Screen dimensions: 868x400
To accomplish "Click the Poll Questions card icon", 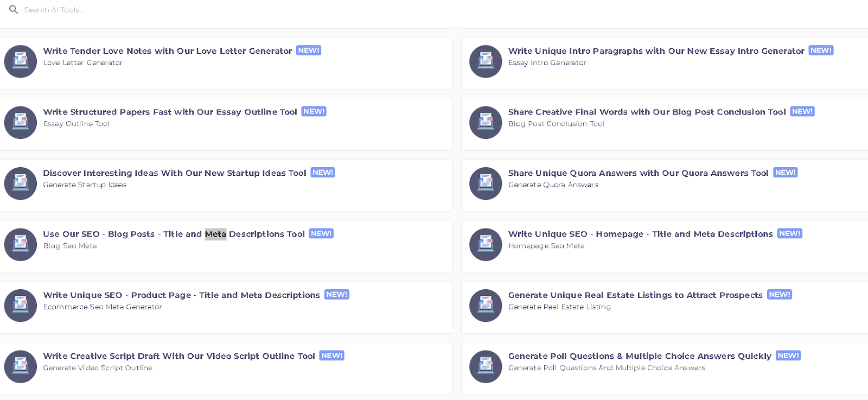I will [486, 367].
